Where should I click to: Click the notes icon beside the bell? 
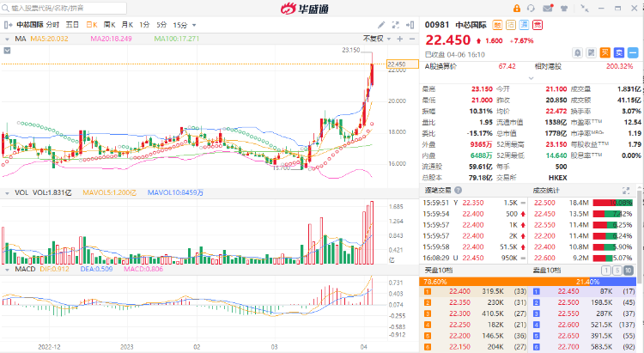point(591,52)
